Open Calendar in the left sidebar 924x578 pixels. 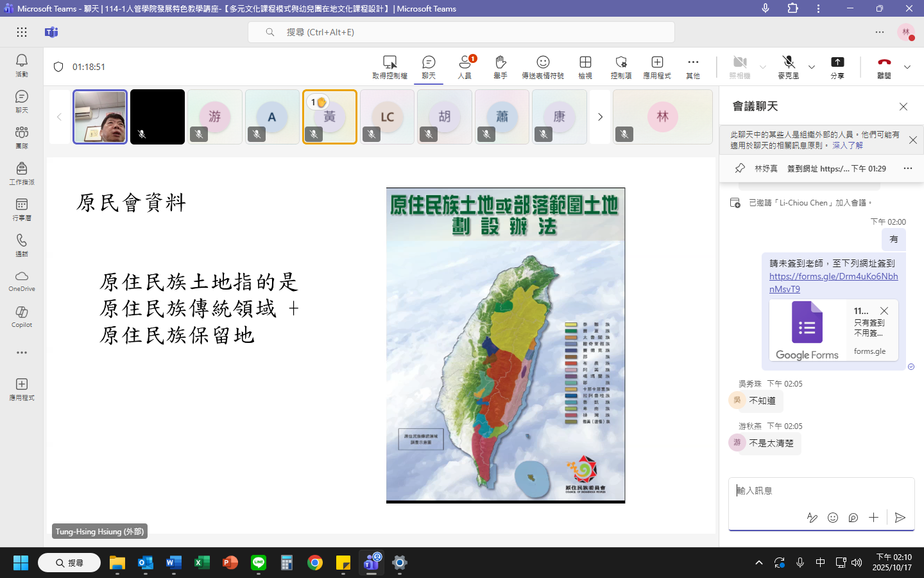point(22,209)
